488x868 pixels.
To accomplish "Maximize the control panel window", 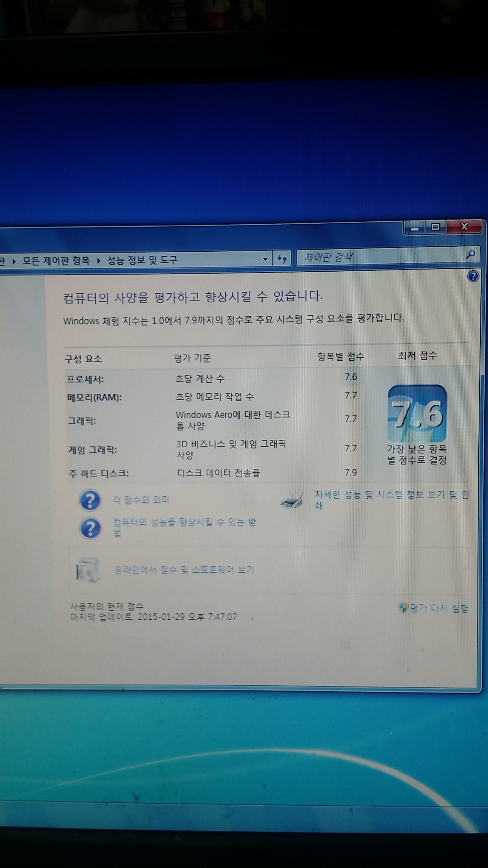I will pos(435,228).
